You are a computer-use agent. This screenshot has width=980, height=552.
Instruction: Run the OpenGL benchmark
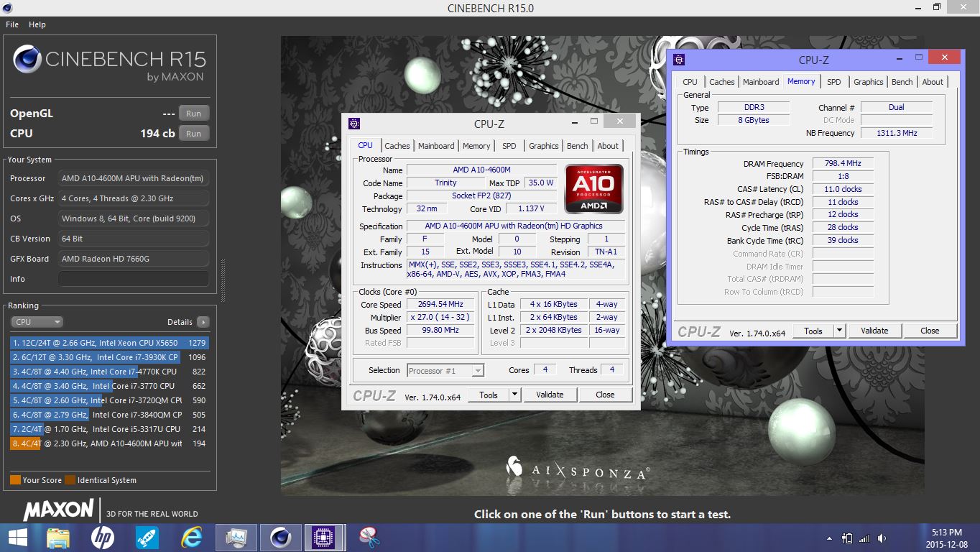coord(194,114)
